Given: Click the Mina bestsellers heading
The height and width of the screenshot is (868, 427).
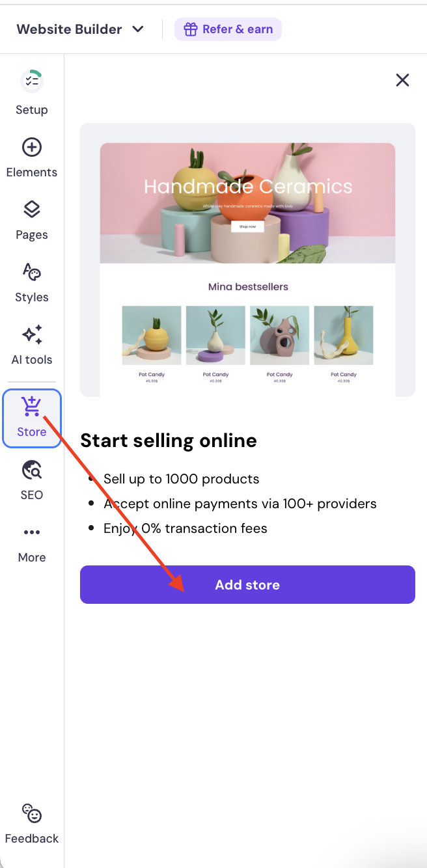Looking at the screenshot, I should (x=247, y=286).
